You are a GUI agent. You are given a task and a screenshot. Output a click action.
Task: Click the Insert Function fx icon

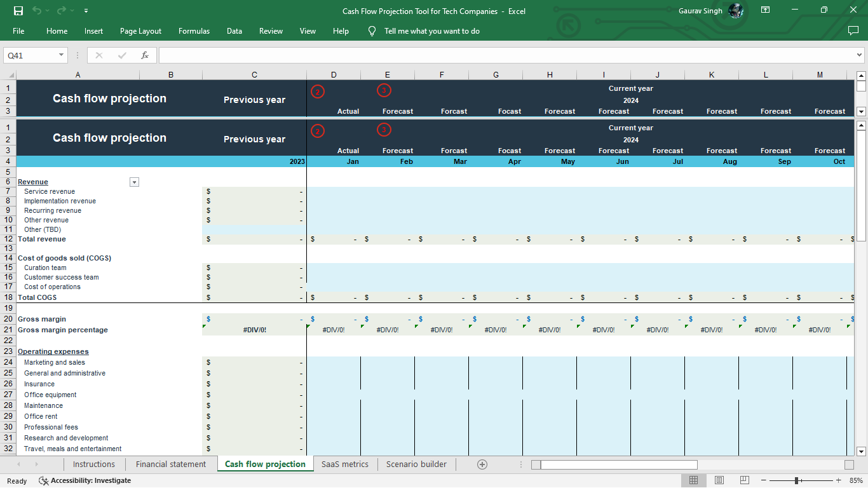pyautogui.click(x=145, y=55)
